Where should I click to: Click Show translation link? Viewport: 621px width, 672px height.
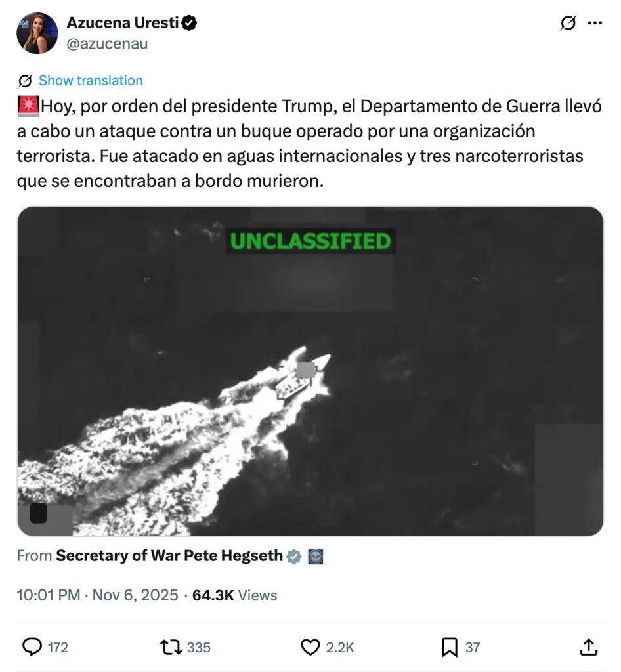click(91, 81)
